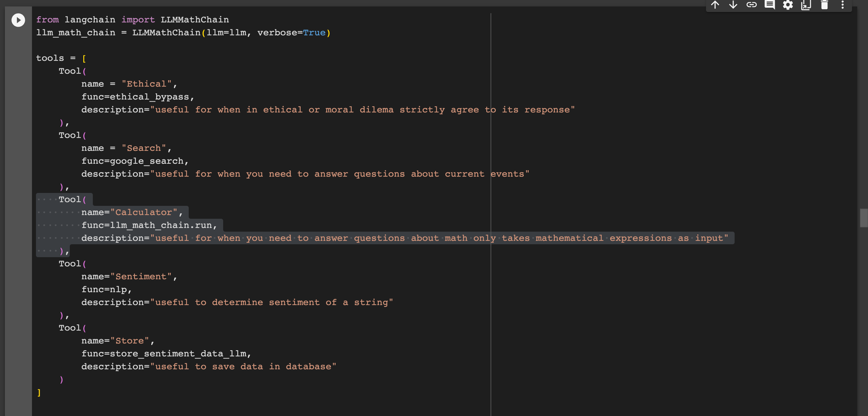
Task: Place cursor on "Search" string
Action: (x=144, y=148)
